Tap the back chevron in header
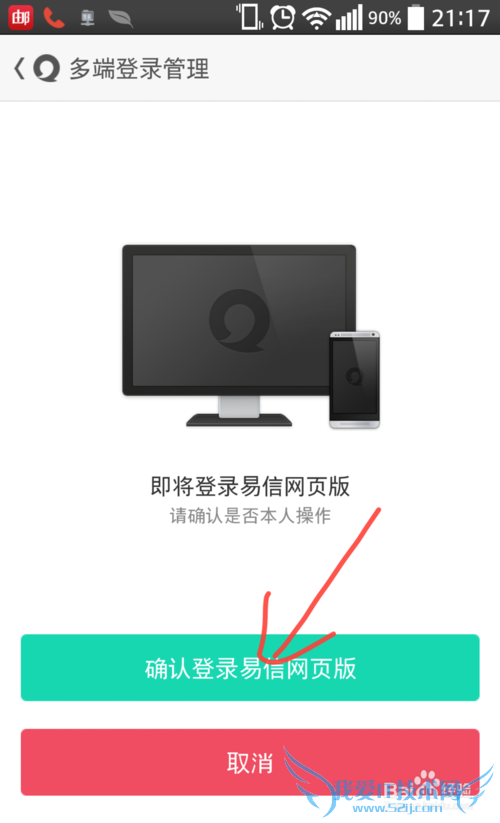Viewport: 500px width, 823px height. click(x=19, y=68)
